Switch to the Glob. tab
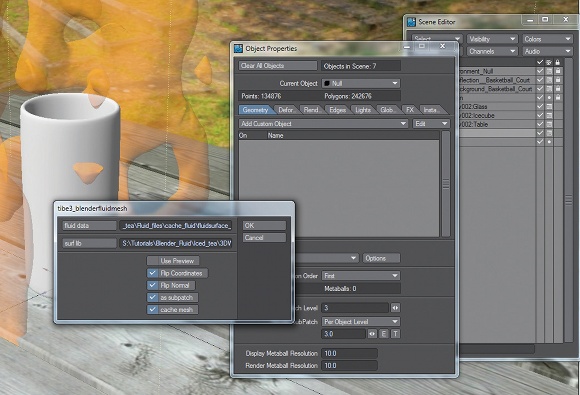The width and height of the screenshot is (580, 395). tap(388, 110)
